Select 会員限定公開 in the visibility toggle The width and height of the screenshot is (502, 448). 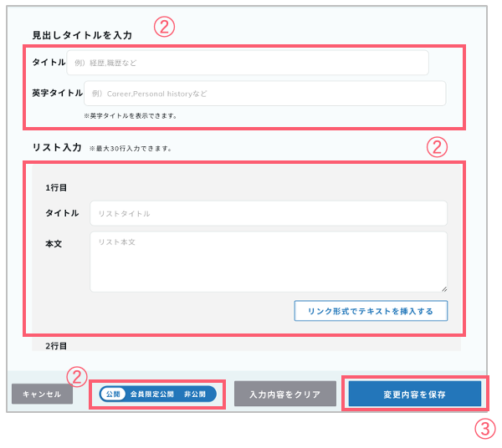tap(151, 394)
